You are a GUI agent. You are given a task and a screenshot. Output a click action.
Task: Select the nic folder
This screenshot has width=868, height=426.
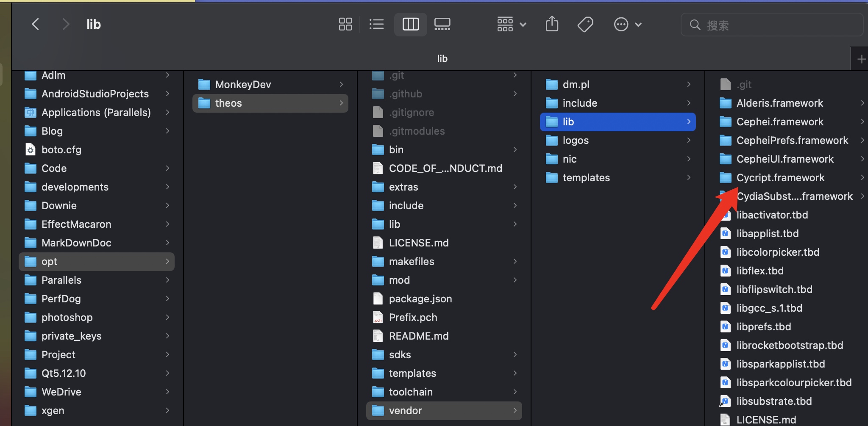(x=618, y=159)
